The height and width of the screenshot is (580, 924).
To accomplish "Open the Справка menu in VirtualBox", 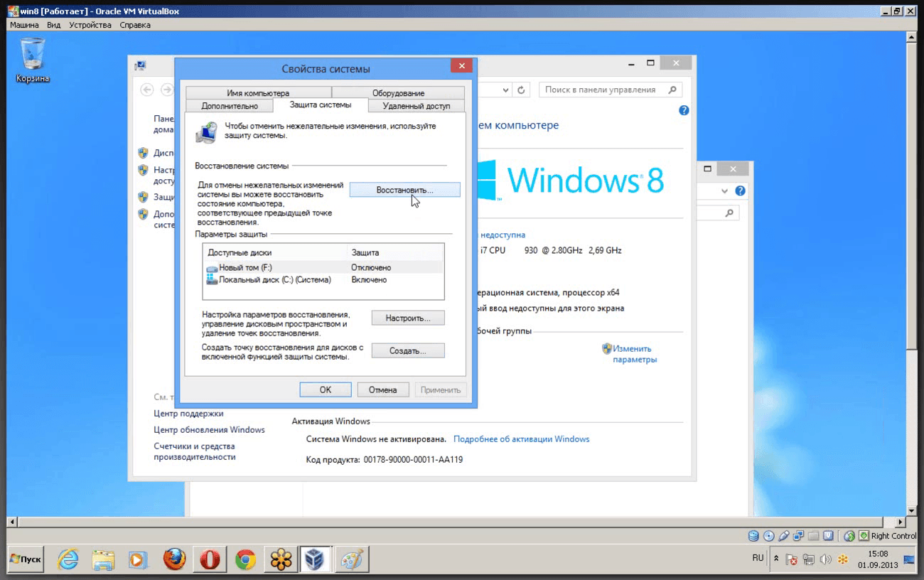I will click(135, 25).
